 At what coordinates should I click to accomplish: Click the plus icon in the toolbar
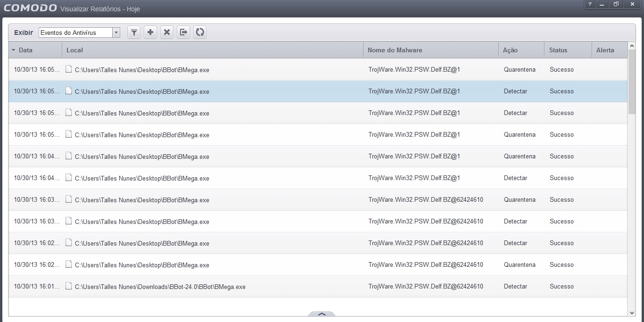(150, 33)
